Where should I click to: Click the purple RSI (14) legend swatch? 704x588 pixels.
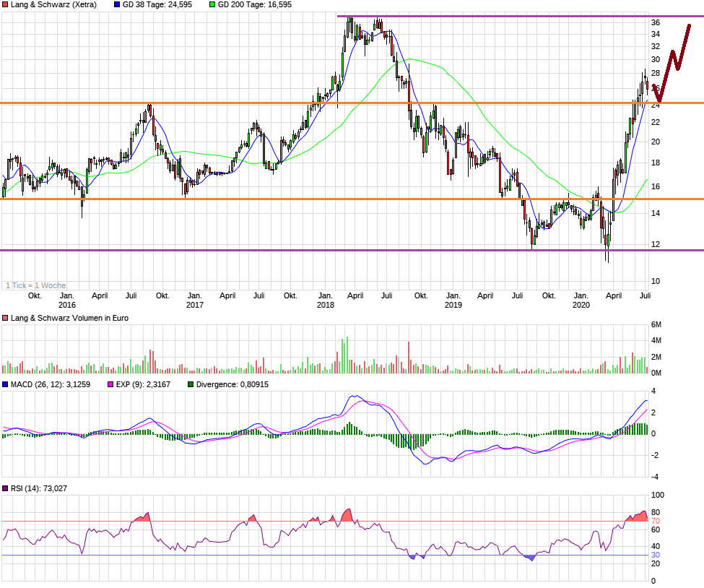[5, 489]
